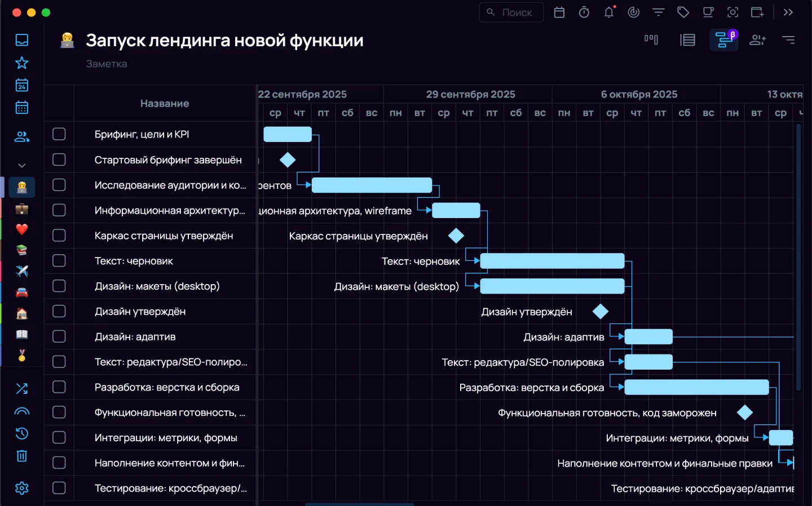Open the calendar icon in top toolbar
Viewport: 812px width, 506px height.
[x=559, y=12]
